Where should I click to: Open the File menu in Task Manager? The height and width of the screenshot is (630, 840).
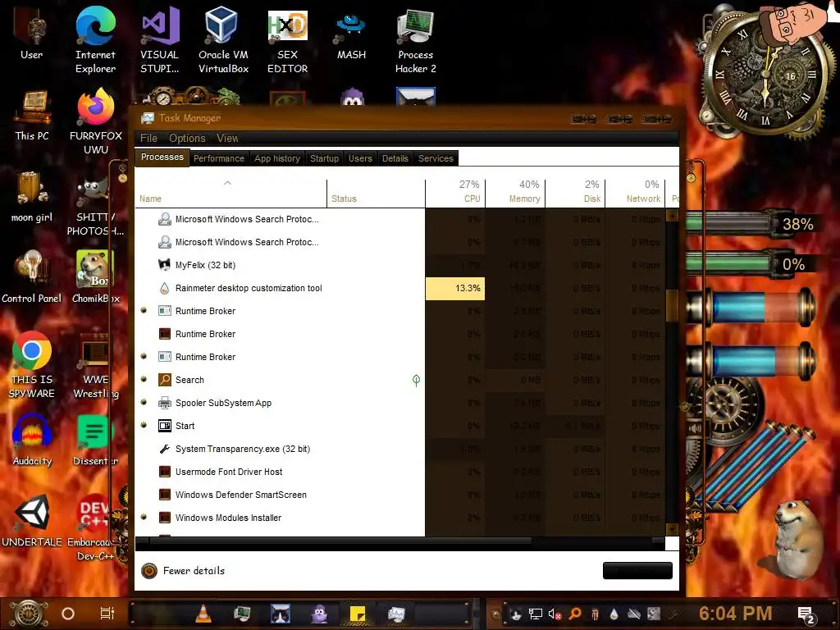148,138
